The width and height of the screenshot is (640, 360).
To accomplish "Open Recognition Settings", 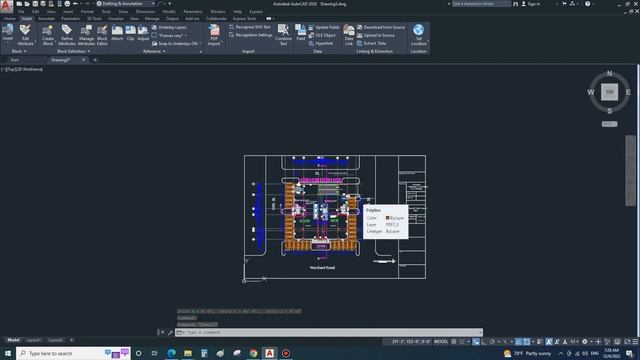I will 250,35.
